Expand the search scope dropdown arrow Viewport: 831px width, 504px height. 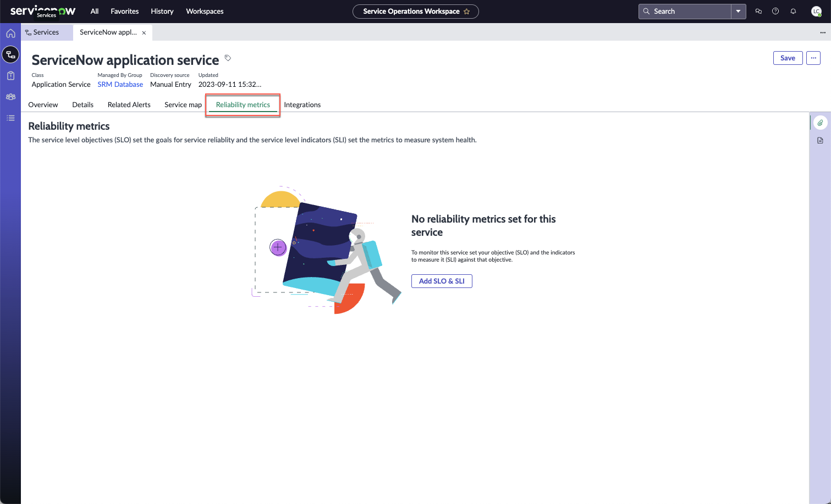point(739,11)
